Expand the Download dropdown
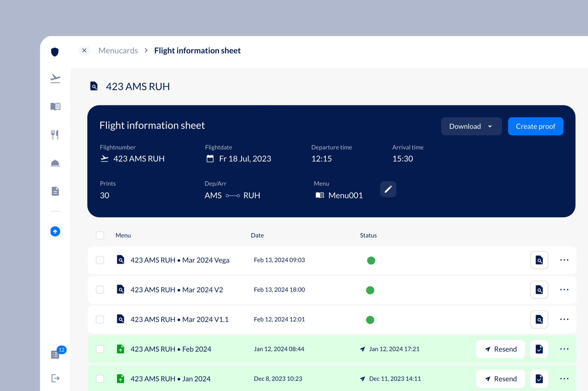 click(471, 126)
